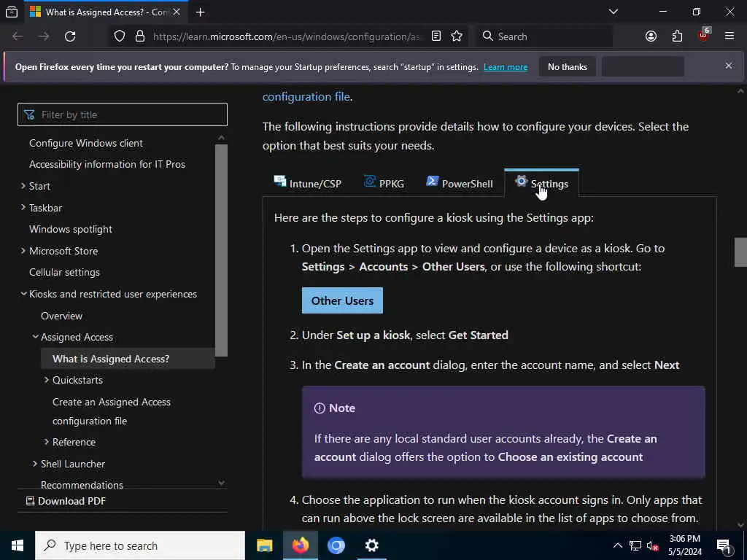The image size is (747, 560).
Task: Open the Extensions puzzle icon
Action: point(677,36)
